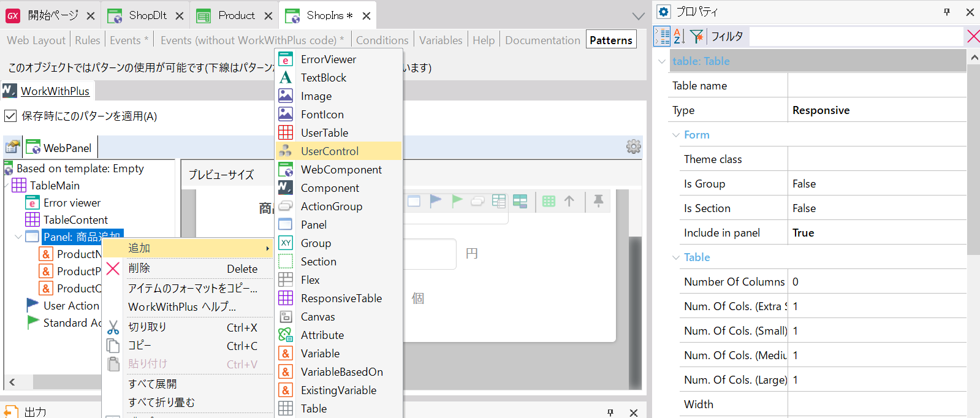Viewport: 980px width, 418px height.
Task: Add a FontIcon from the submenu
Action: [x=340, y=114]
